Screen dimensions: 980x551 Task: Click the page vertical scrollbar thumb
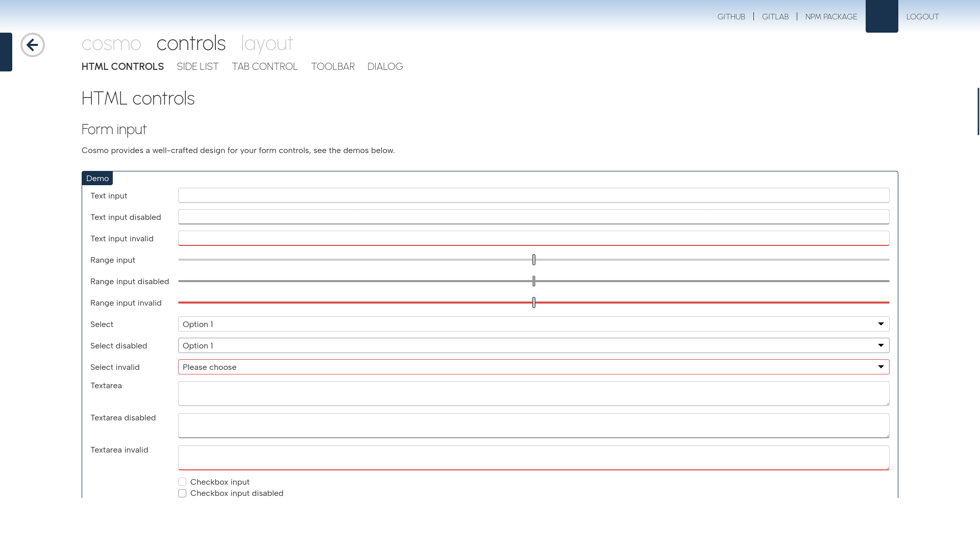pos(978,111)
